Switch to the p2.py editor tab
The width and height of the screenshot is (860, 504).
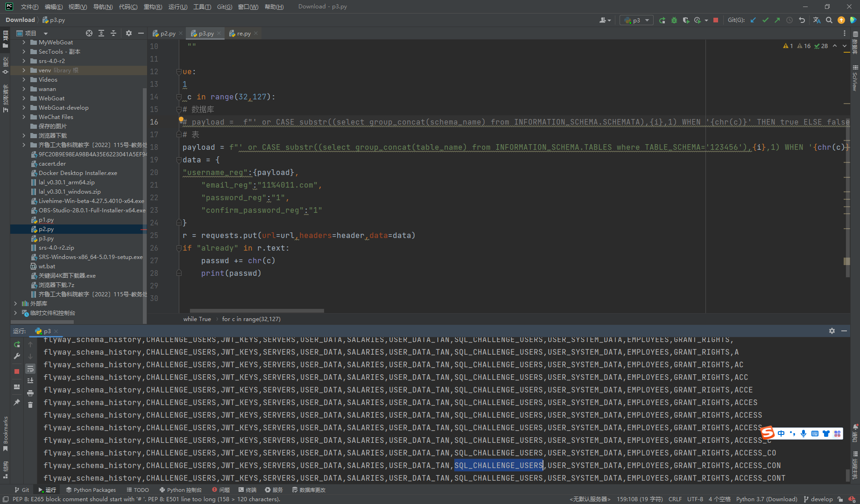pos(168,34)
